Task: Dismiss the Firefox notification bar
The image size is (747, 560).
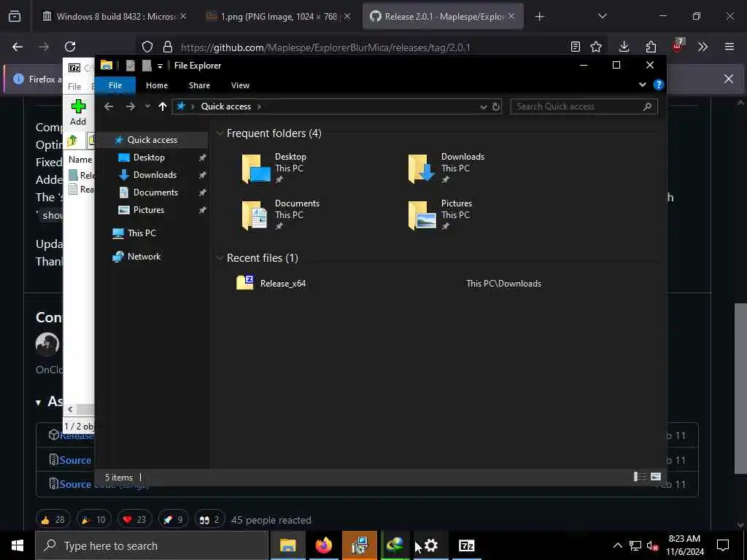Action: (x=729, y=79)
